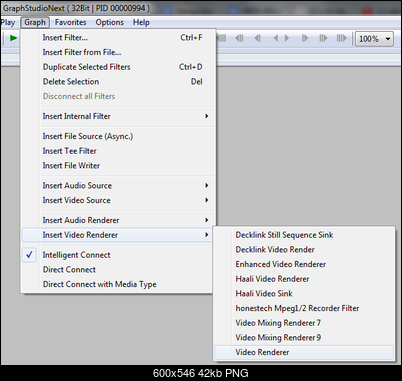Insert the Enhanced Video Renderer
Screen dimensions: 402x381
[304, 264]
